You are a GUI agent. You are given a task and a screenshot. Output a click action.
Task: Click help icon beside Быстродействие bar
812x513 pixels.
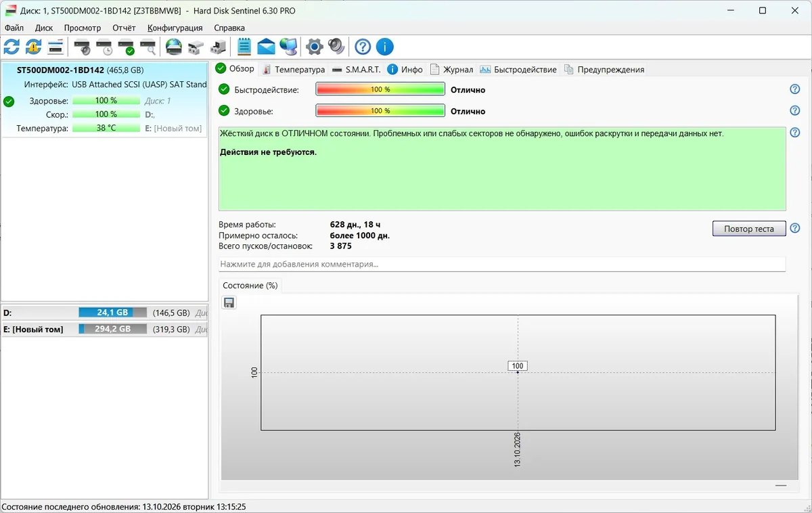tap(795, 89)
